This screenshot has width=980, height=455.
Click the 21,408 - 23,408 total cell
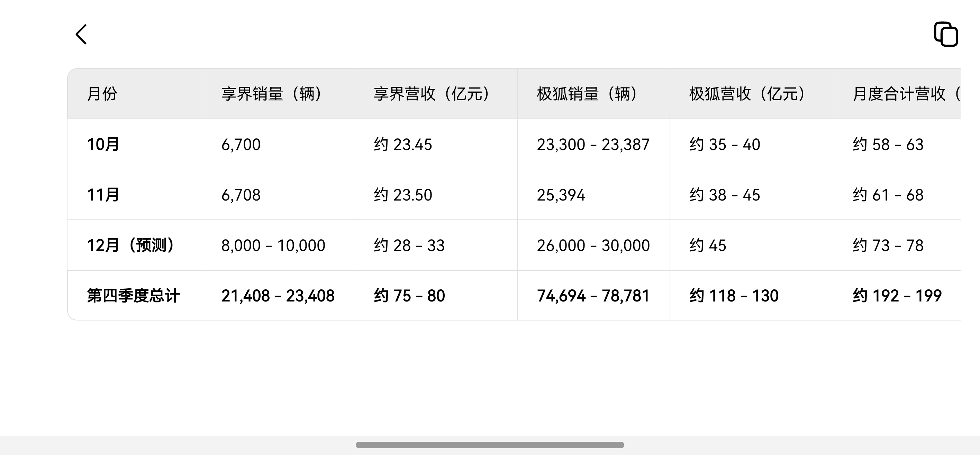[278, 296]
